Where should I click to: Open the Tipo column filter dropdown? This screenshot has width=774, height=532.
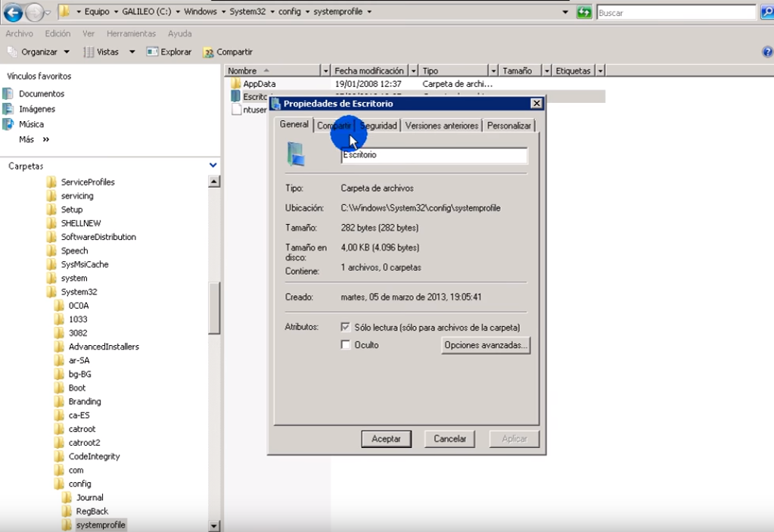pyautogui.click(x=493, y=70)
